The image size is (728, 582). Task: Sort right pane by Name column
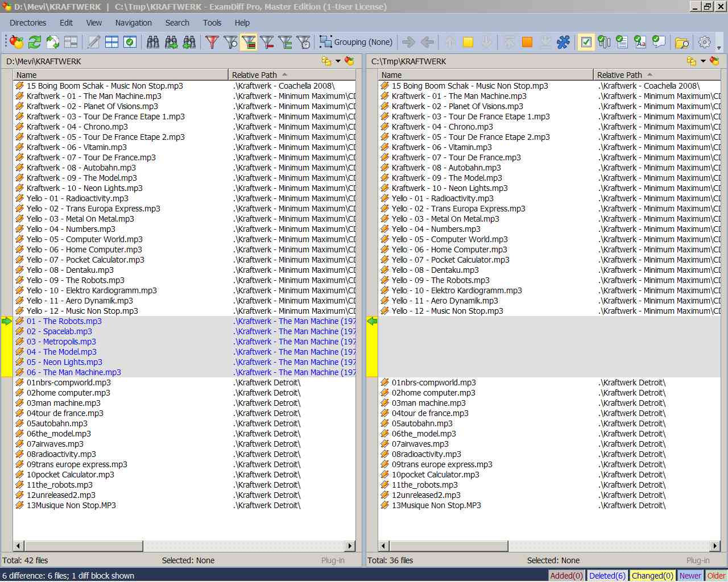pyautogui.click(x=486, y=74)
